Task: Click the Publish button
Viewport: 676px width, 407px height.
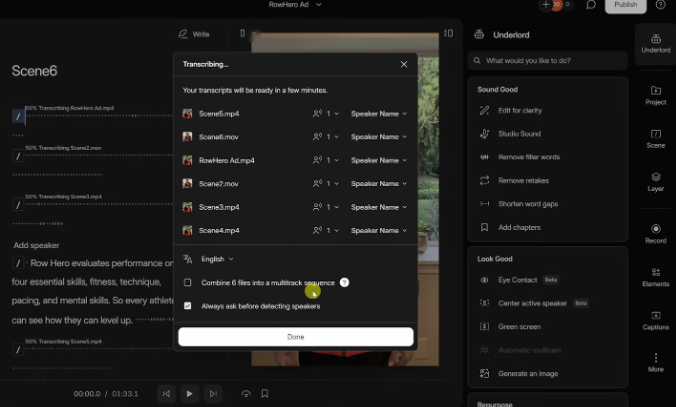Action: [x=625, y=5]
